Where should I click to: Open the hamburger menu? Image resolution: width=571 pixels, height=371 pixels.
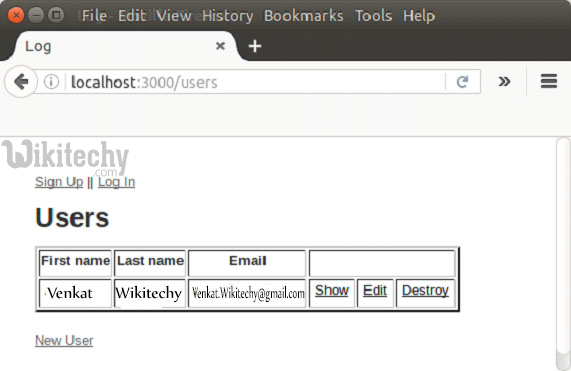[549, 81]
